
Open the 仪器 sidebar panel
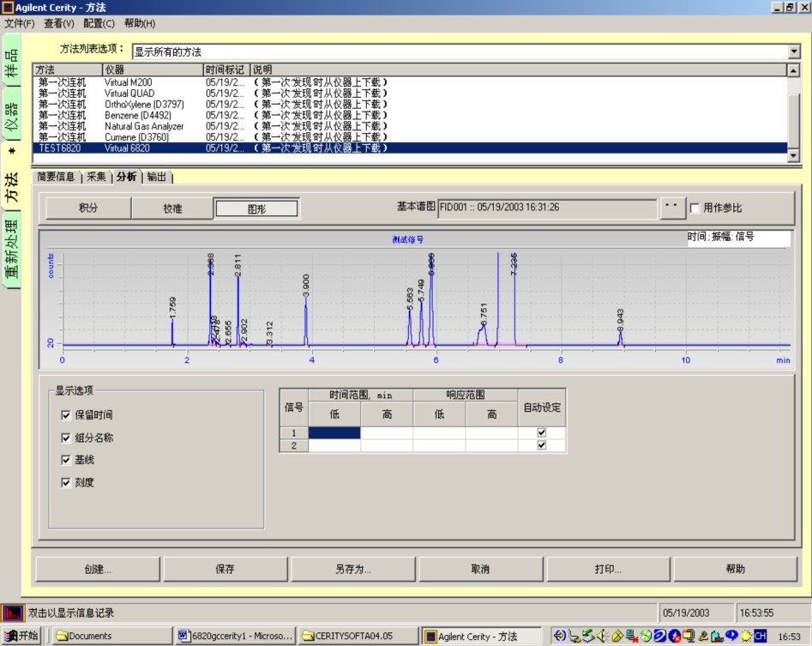tap(11, 115)
